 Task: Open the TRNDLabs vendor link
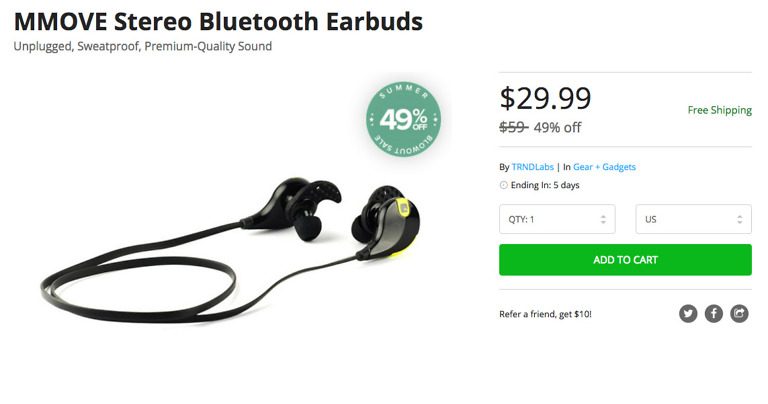coord(532,167)
